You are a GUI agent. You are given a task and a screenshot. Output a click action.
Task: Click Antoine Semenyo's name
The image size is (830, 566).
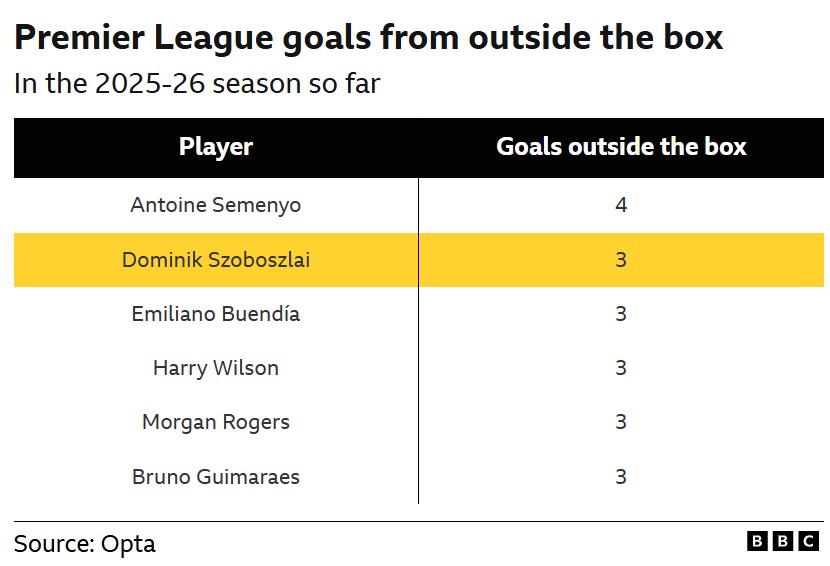click(x=216, y=205)
